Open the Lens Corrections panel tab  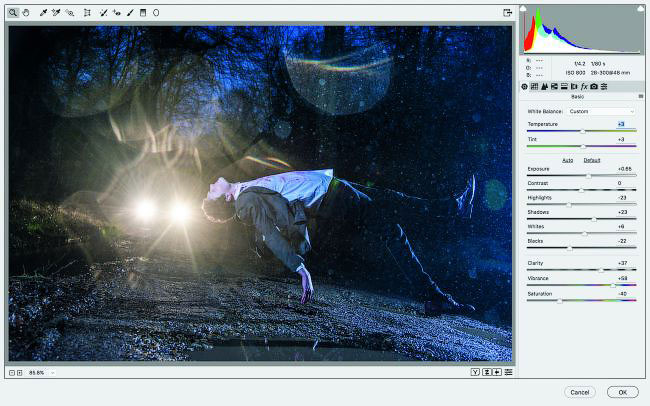(x=574, y=86)
